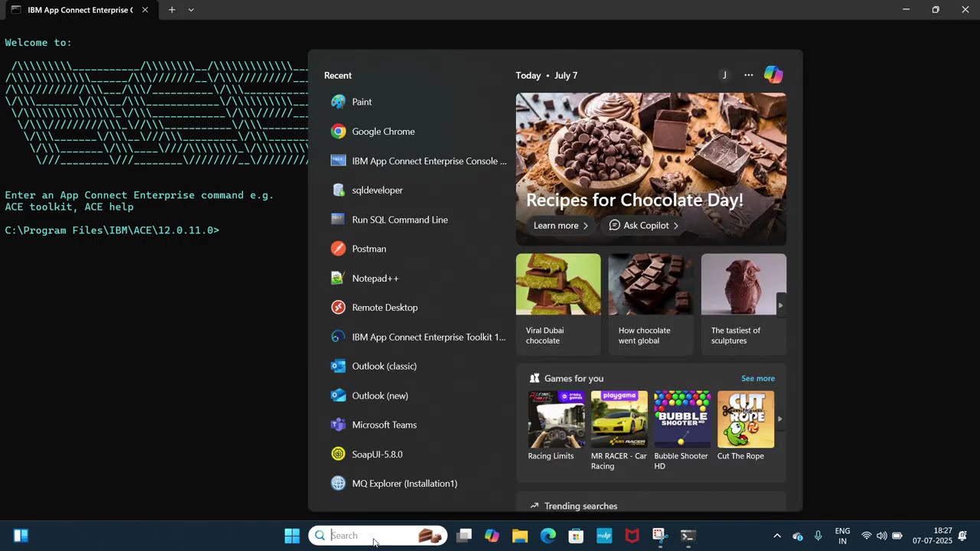Play the Bubble Shooter HD game
980x551 pixels.
pos(682,431)
